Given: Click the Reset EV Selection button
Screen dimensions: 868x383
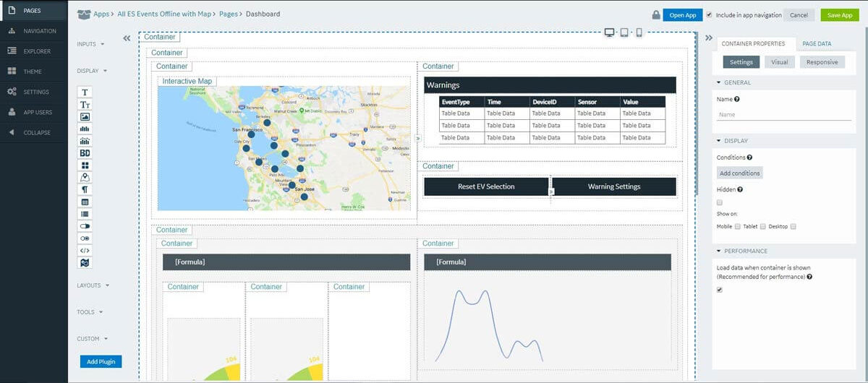Looking at the screenshot, I should coord(486,186).
